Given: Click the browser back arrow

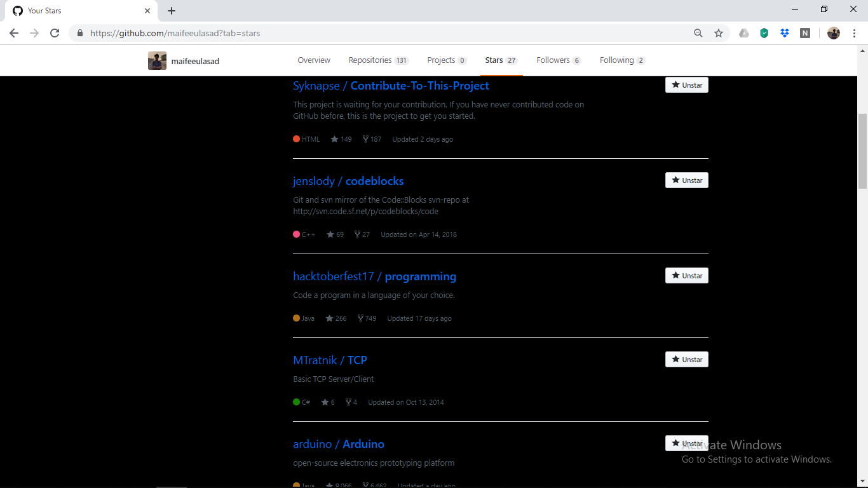Looking at the screenshot, I should tap(14, 33).
